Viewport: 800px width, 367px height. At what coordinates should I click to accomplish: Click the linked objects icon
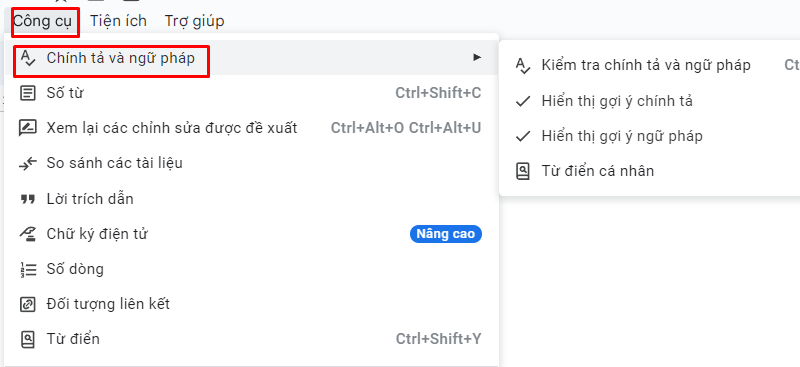click(28, 304)
